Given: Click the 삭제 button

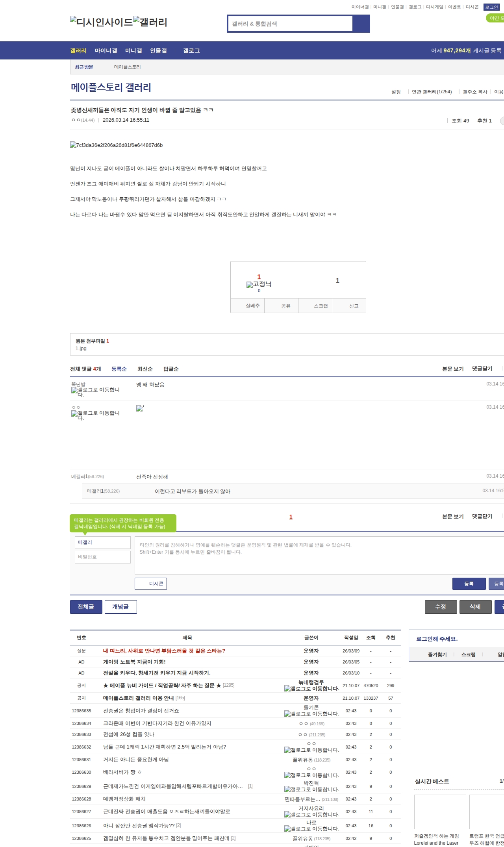Looking at the screenshot, I should 476,607.
